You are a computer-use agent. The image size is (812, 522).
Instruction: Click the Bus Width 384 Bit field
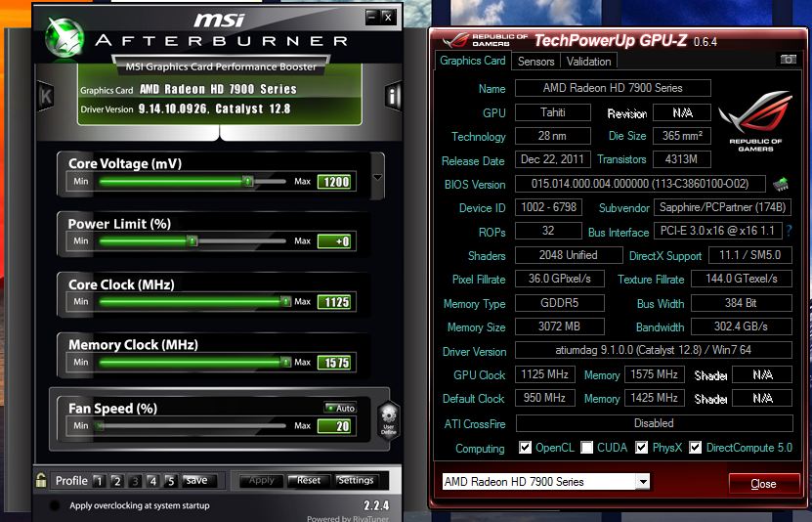click(741, 303)
